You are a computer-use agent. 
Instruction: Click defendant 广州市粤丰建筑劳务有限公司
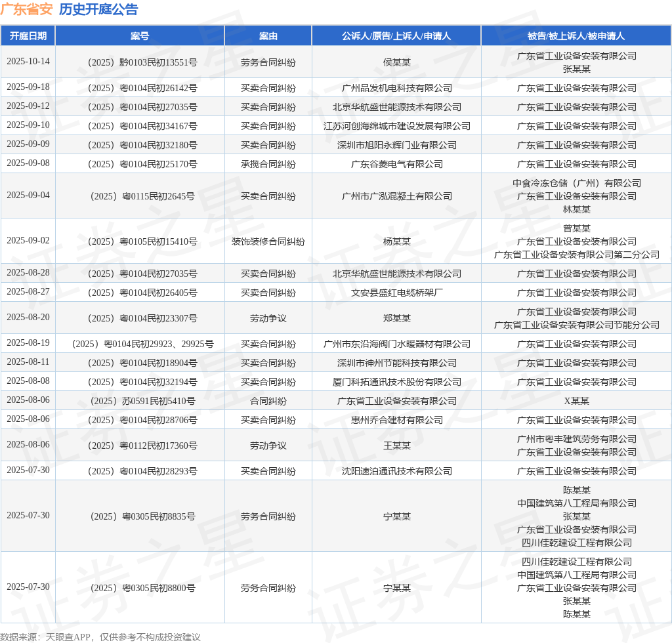[577, 439]
